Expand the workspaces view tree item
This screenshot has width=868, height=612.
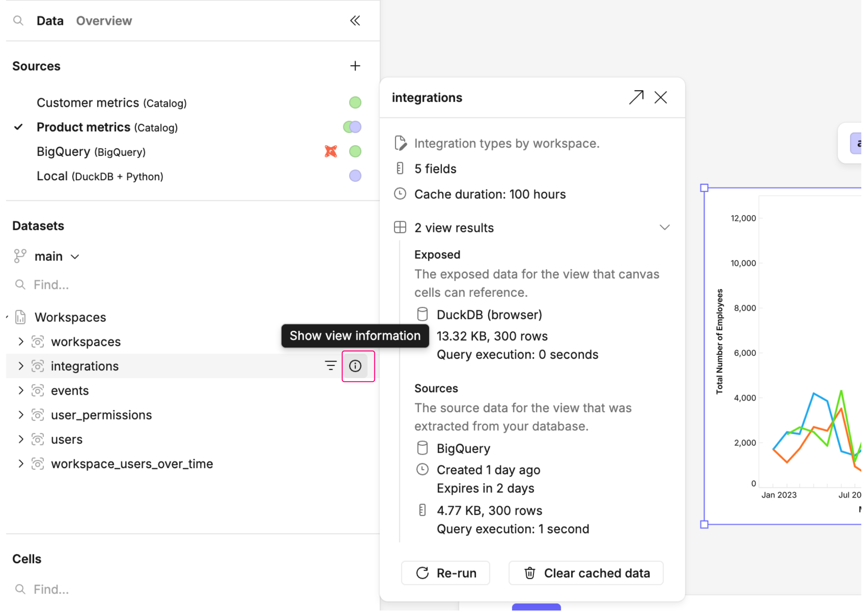click(x=21, y=342)
